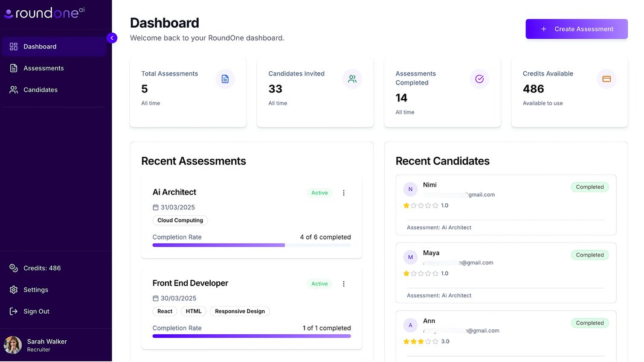Click the Dashboard grid icon
Viewport: 644px width, 362px height.
[x=13, y=46]
